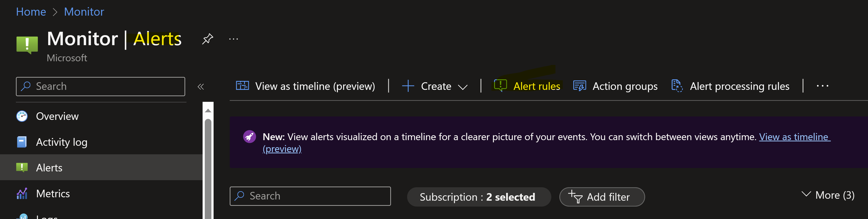Click the large Monitor alert icon in header
868x219 pixels.
pos(27,45)
